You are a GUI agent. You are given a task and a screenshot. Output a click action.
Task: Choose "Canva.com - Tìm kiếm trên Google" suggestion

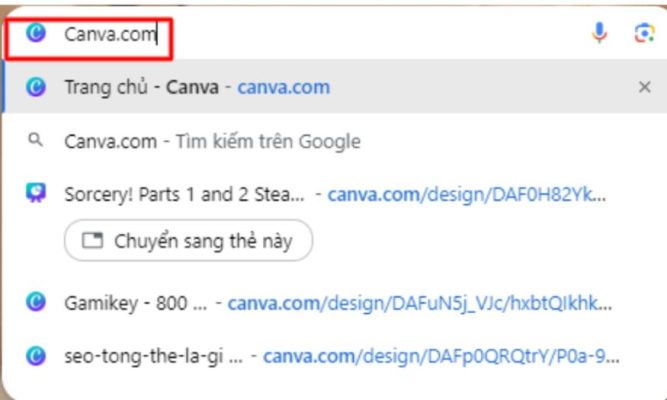click(212, 141)
